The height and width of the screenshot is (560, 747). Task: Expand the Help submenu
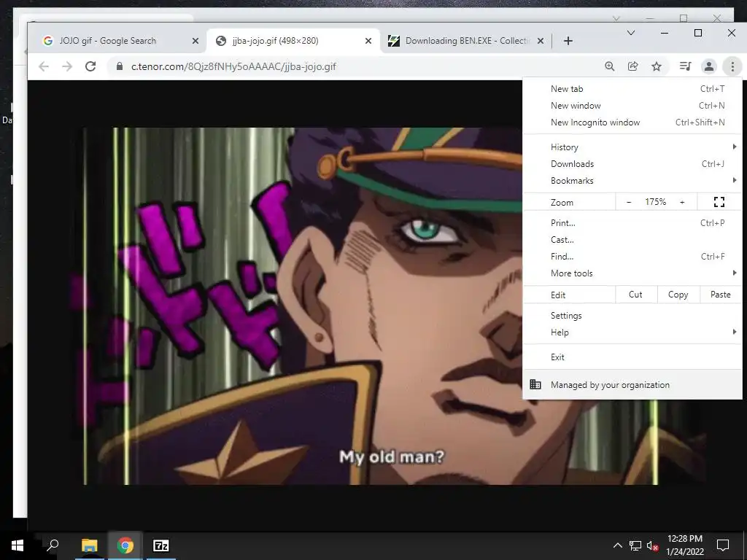coord(632,332)
